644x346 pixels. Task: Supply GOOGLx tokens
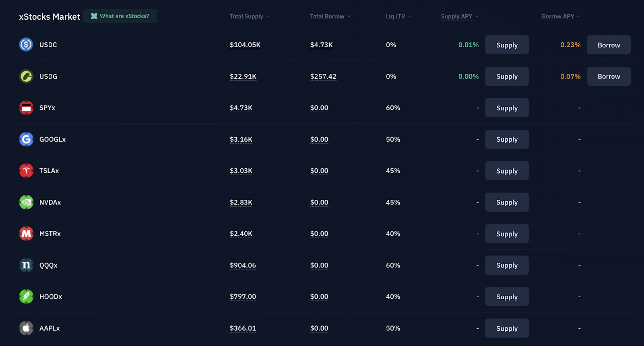507,139
